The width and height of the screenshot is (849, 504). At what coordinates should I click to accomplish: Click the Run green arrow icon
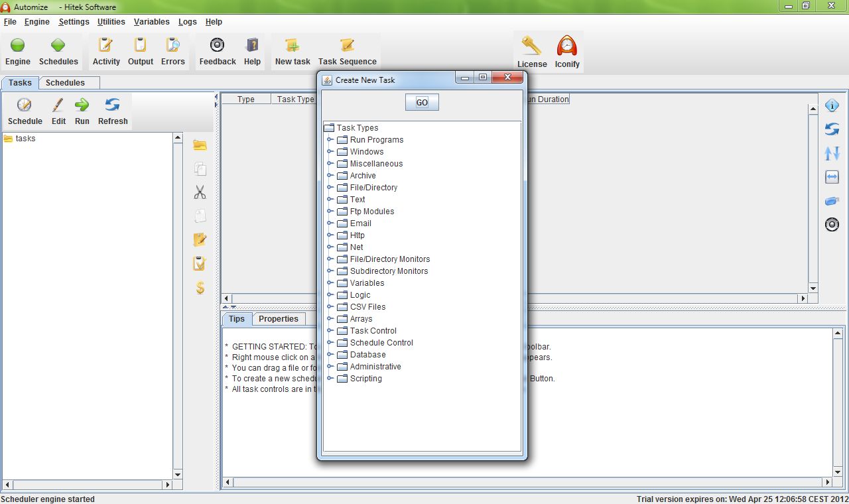pyautogui.click(x=82, y=105)
